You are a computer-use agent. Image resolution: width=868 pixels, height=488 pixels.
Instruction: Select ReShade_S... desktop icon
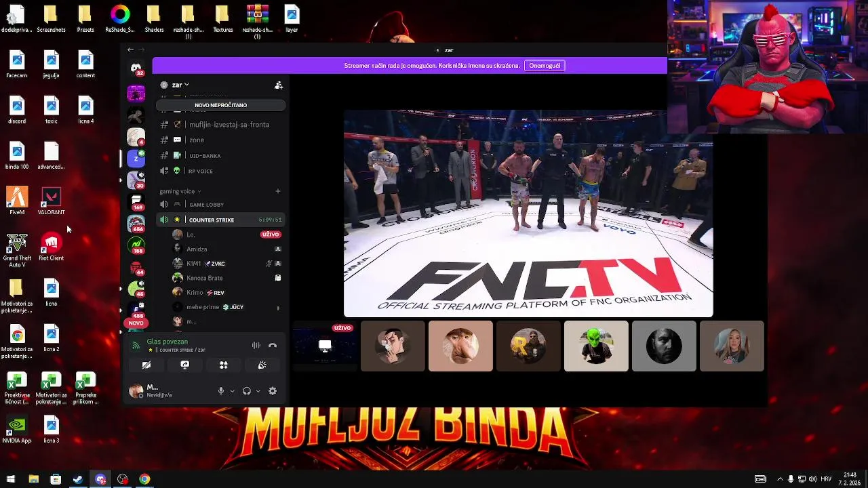coord(120,18)
